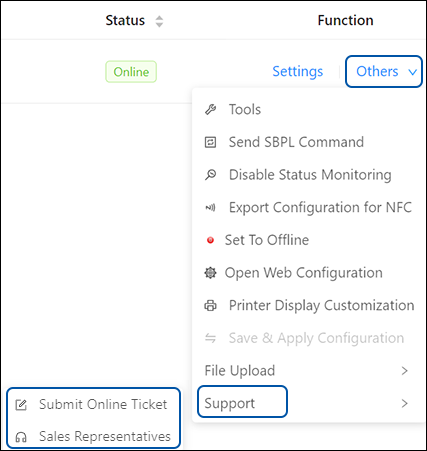
Task: Expand the Support submenu arrow
Action: pyautogui.click(x=405, y=403)
